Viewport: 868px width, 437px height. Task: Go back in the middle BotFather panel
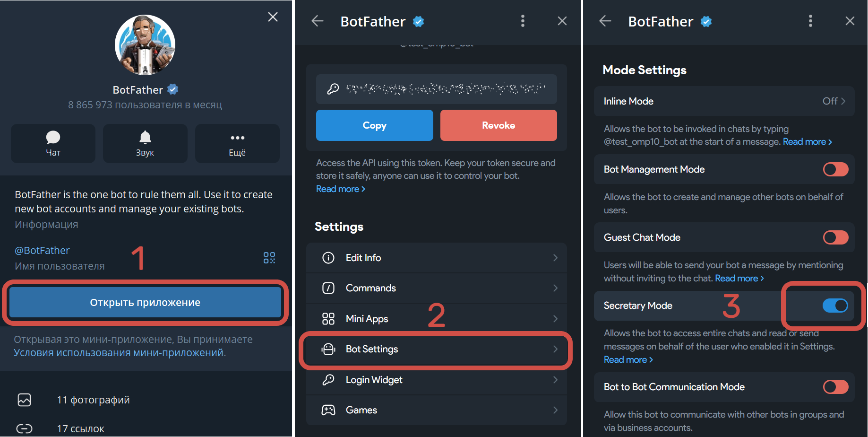[318, 21]
